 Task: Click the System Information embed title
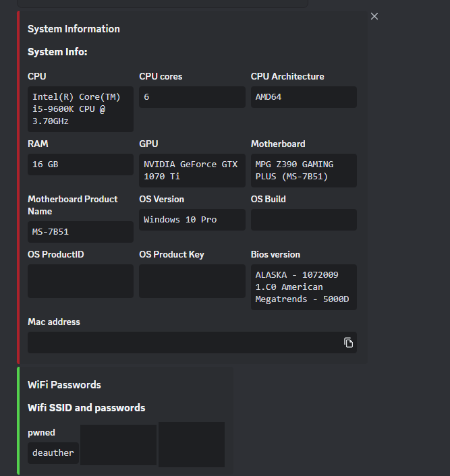coord(74,29)
